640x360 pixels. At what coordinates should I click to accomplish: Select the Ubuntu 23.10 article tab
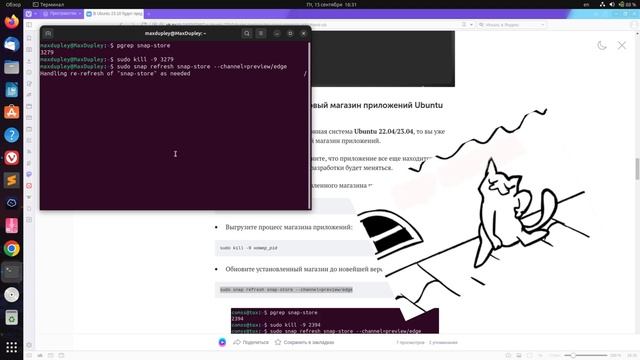point(115,14)
